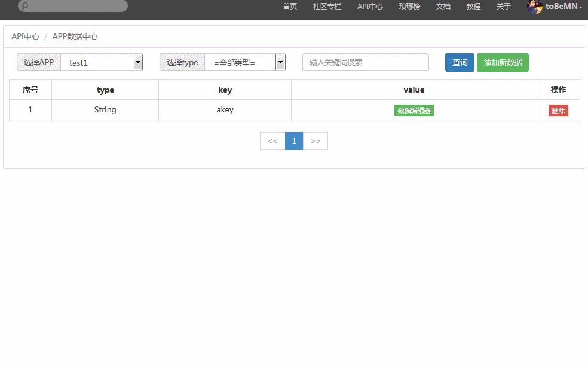This screenshot has height=365, width=588.
Task: Click the keyword search input field
Action: pos(366,62)
